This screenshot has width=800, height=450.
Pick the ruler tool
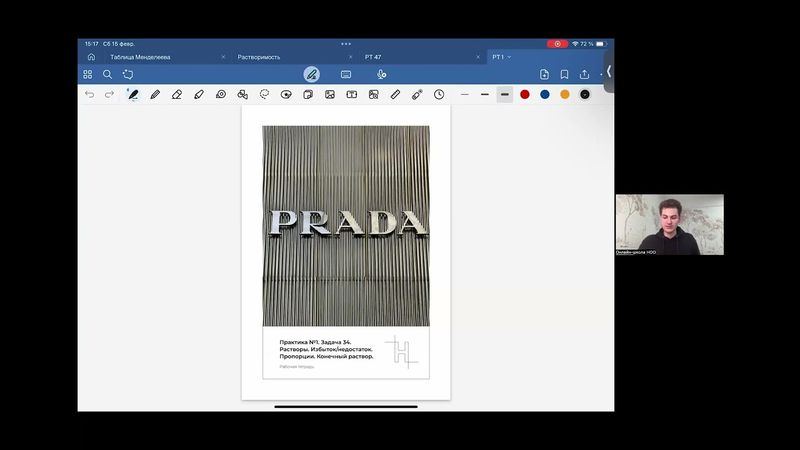[x=395, y=94]
